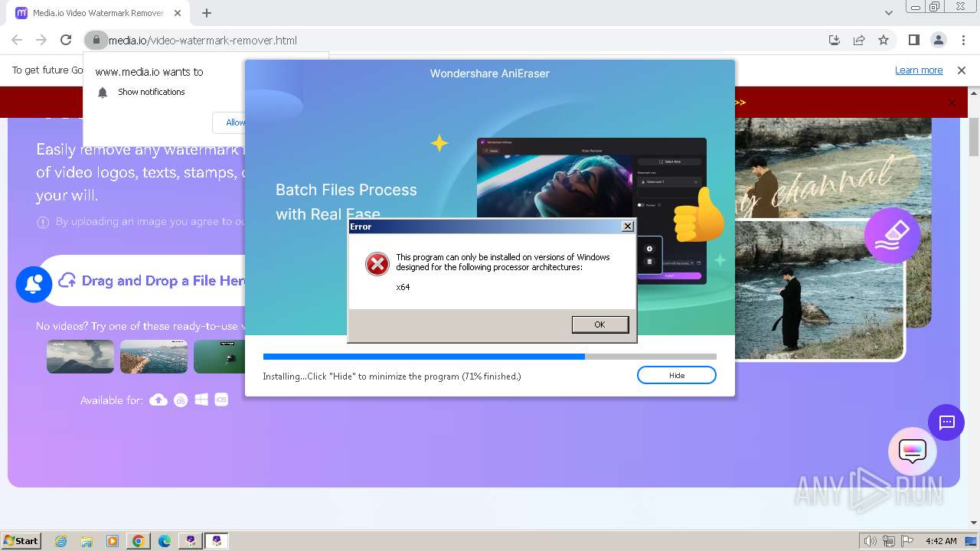
Task: Open Chrome profile avatar
Action: 939,40
